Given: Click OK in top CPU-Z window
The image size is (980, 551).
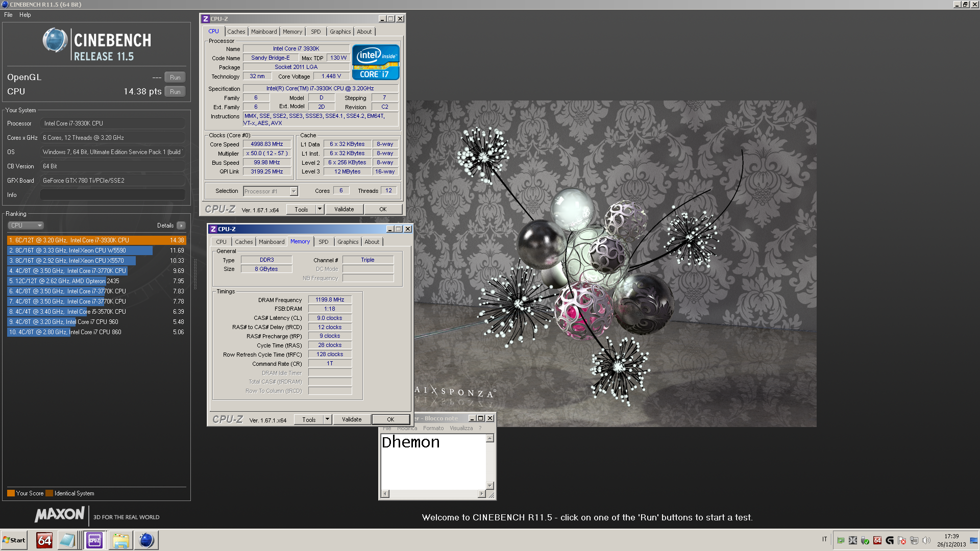Looking at the screenshot, I should (383, 210).
